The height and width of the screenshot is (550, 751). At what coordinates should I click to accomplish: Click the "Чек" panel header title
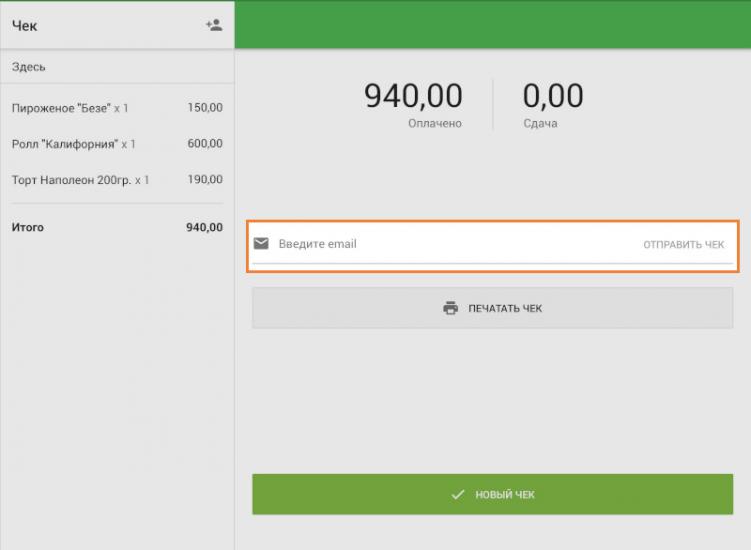click(x=25, y=26)
